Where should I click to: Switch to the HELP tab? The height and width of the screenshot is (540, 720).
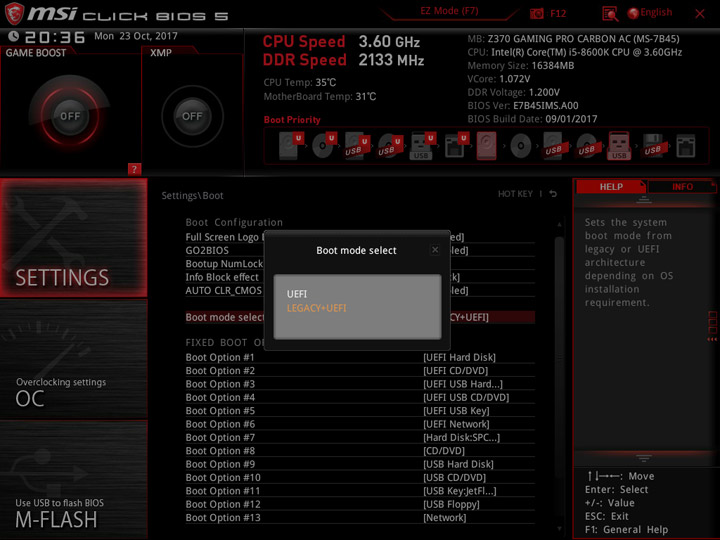[611, 187]
